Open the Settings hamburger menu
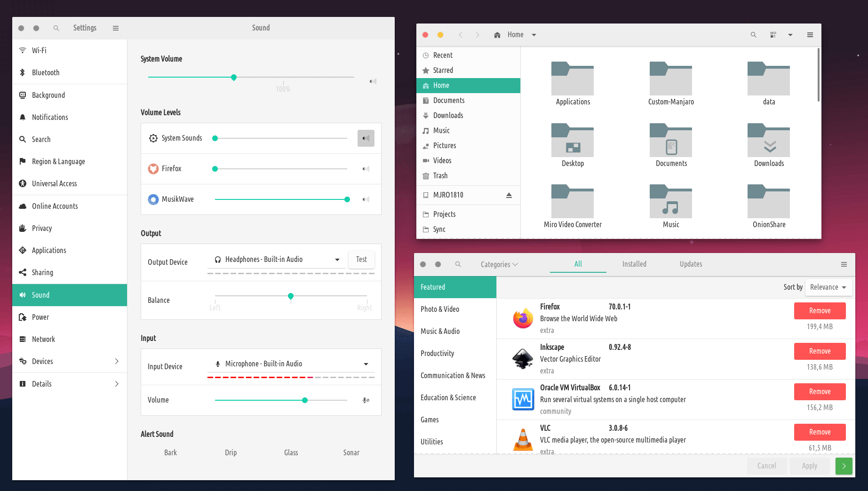 coord(116,28)
